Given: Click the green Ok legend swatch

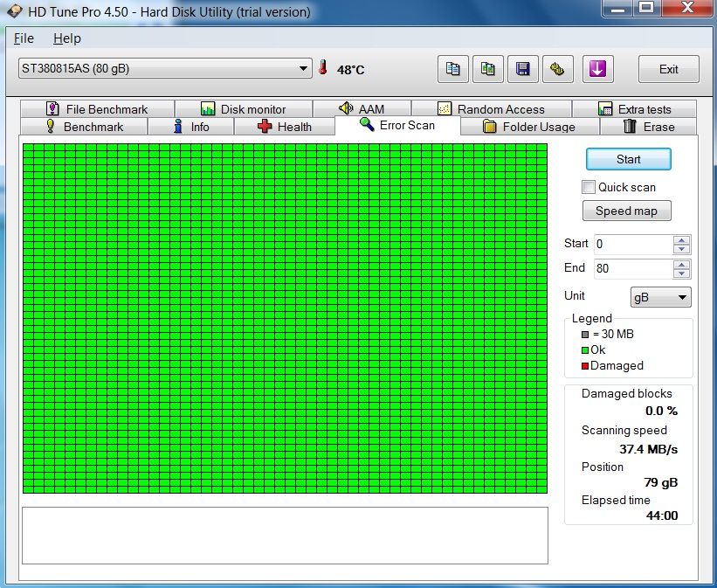Looking at the screenshot, I should (585, 350).
